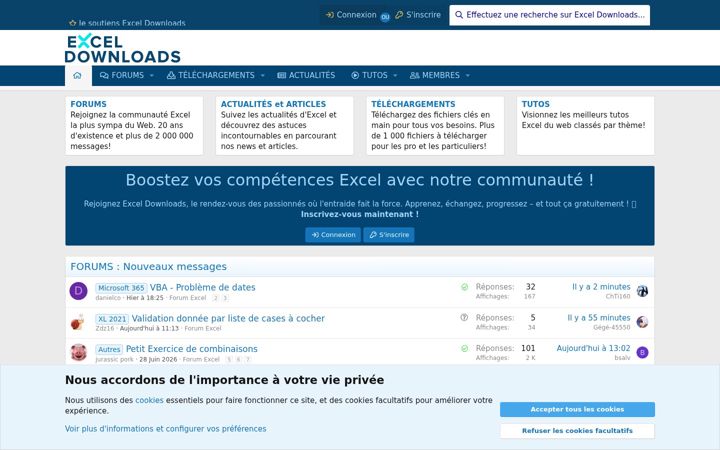This screenshot has height=450, width=720.
Task: Expand MEMBRES dropdown arrow
Action: pos(467,75)
